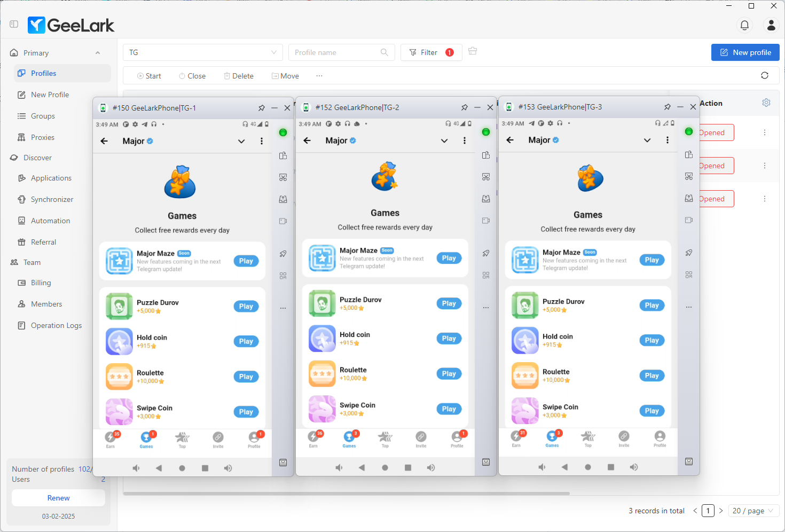Click the QR scan icon in TG-2 side toolbar
This screenshot has width=785, height=532.
click(x=486, y=275)
